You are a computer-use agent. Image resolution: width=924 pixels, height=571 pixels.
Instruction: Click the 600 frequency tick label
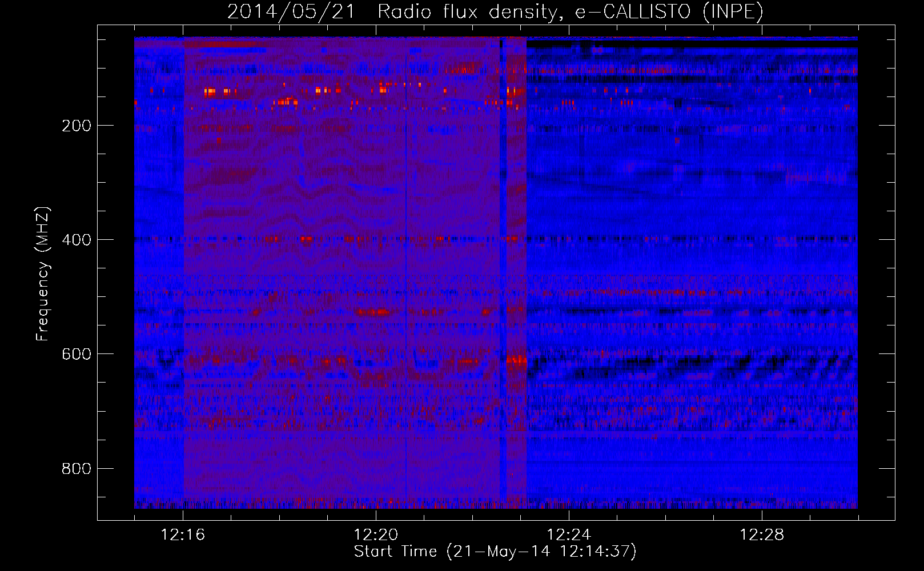77,354
